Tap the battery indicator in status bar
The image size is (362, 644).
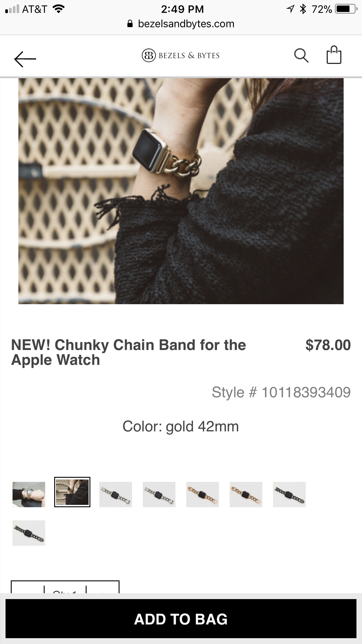(346, 9)
